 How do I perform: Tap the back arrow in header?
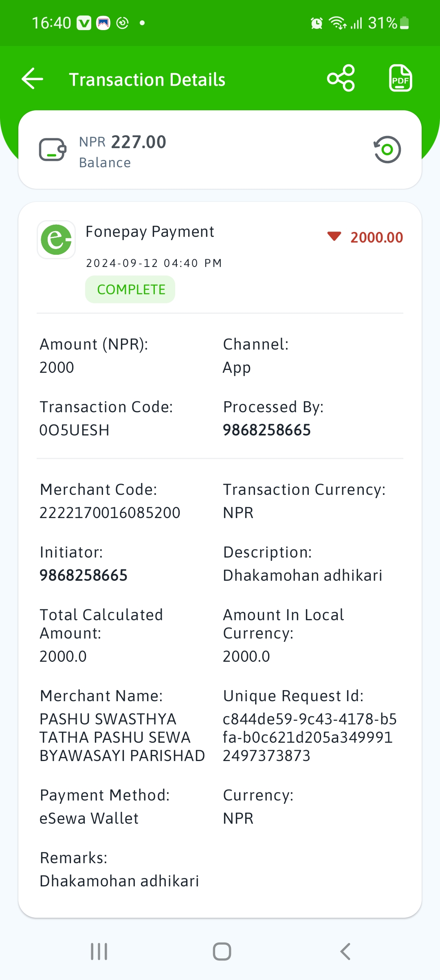pos(33,78)
